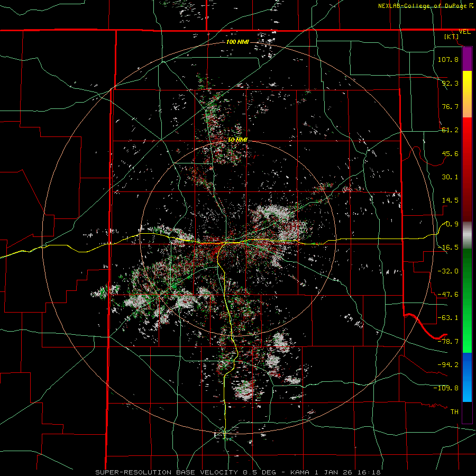Select the -16.5 velocity scale value
Screen dimensions: 476x476
(448, 248)
